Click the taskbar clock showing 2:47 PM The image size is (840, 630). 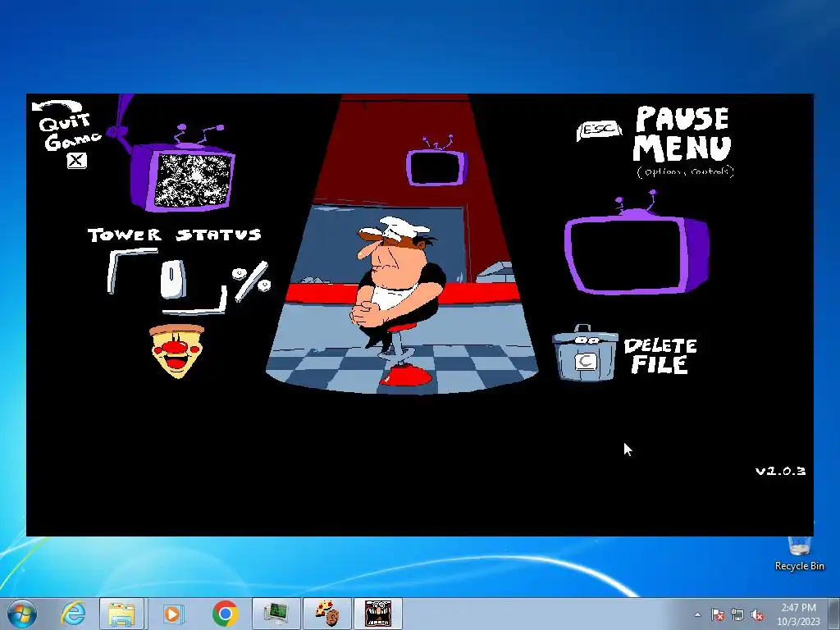coord(798,614)
